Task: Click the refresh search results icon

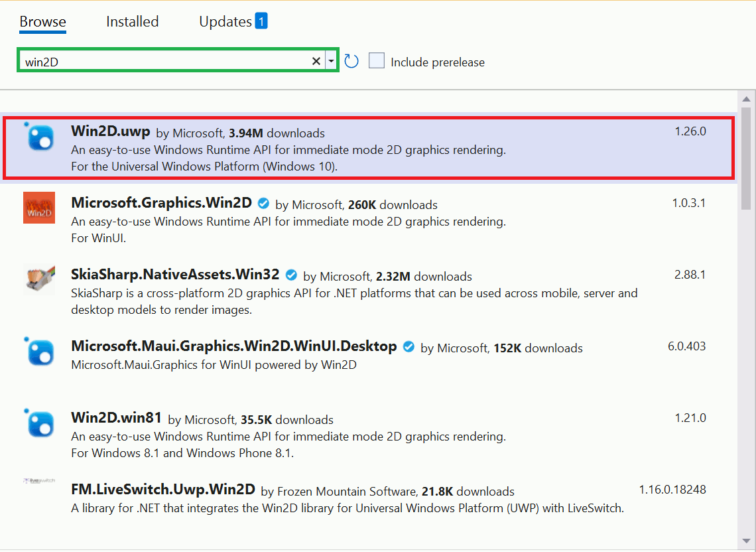Action: pyautogui.click(x=351, y=60)
